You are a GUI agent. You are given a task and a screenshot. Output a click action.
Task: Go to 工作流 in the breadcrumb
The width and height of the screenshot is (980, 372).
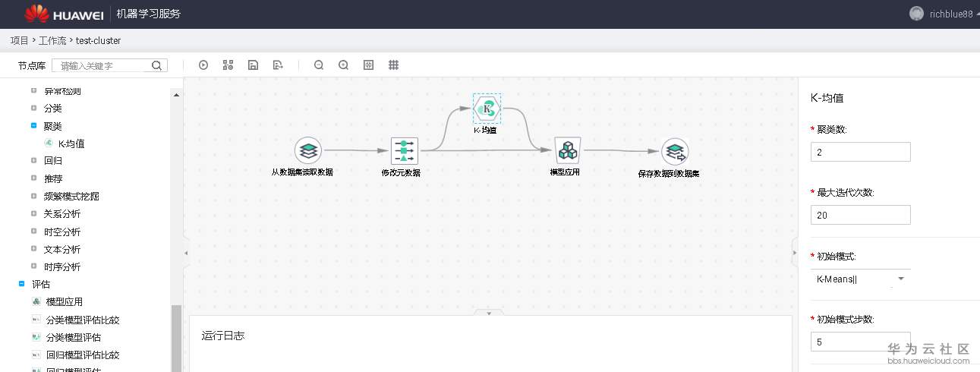click(x=52, y=40)
